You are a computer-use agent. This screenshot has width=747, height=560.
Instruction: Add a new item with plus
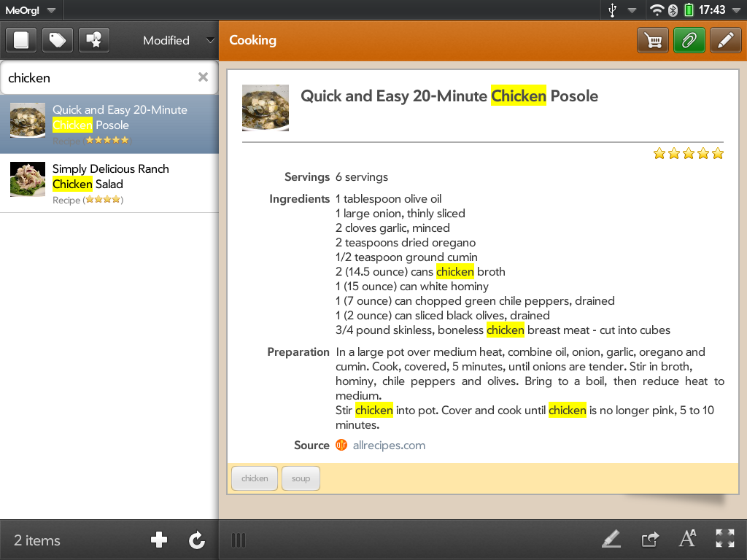point(158,540)
